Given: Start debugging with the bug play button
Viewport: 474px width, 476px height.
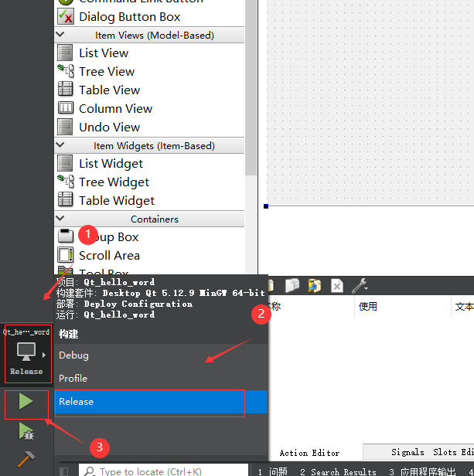Looking at the screenshot, I should pyautogui.click(x=26, y=431).
